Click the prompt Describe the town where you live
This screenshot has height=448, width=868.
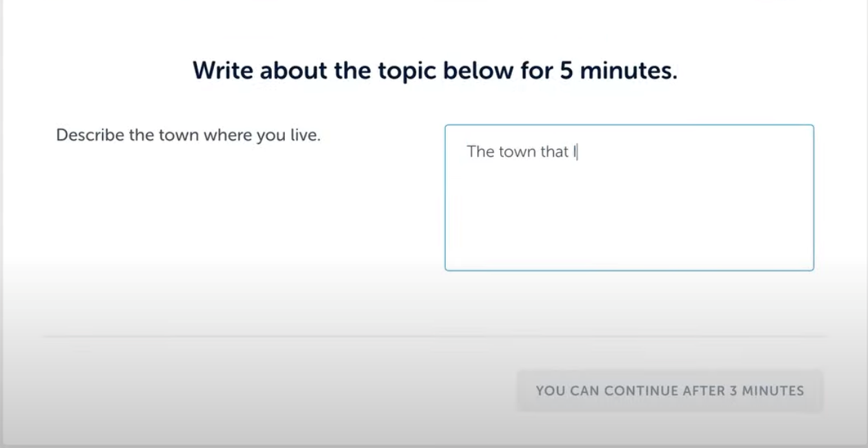(188, 135)
